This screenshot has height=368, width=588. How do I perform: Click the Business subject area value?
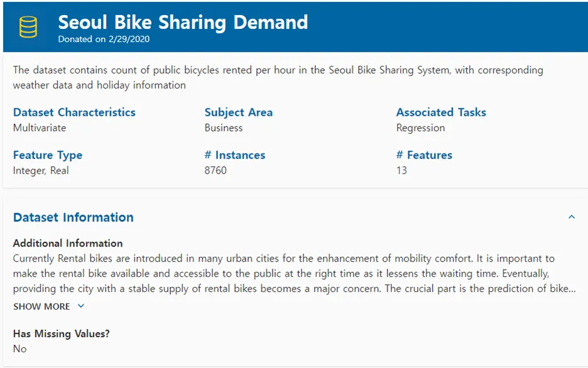[224, 128]
